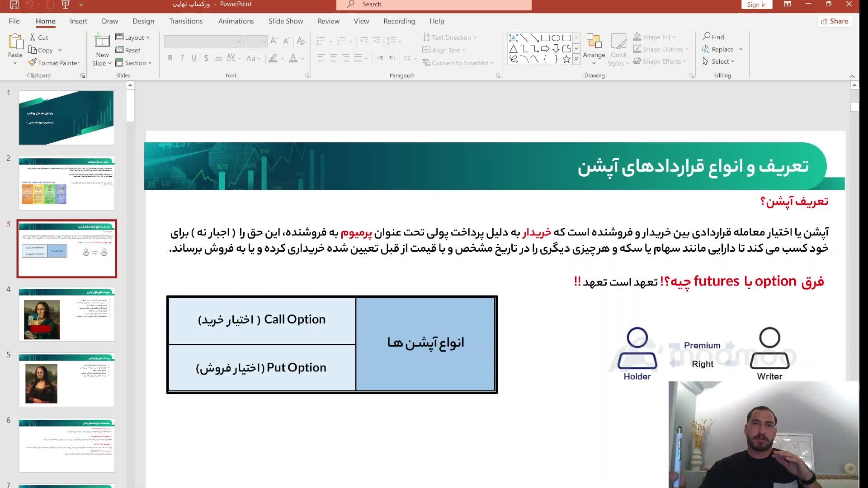Viewport: 868px width, 488px height.
Task: Toggle Underline formatting
Action: pos(194,58)
